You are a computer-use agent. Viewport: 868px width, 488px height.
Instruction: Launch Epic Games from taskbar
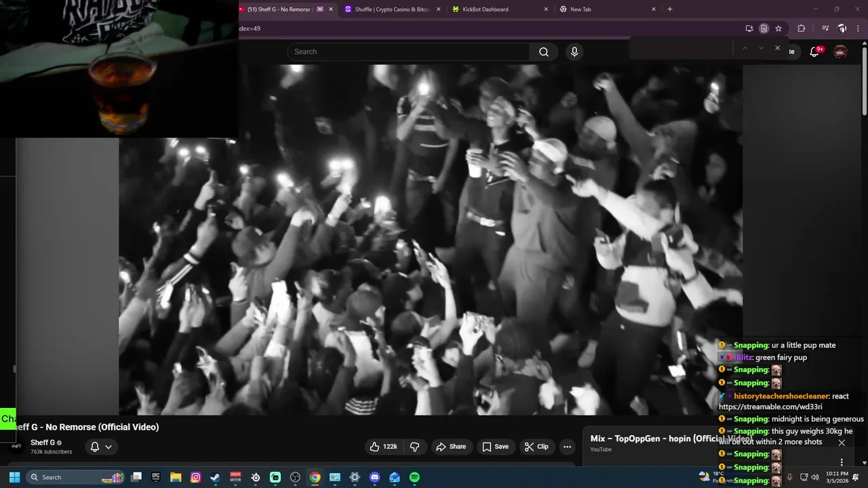pos(156,477)
